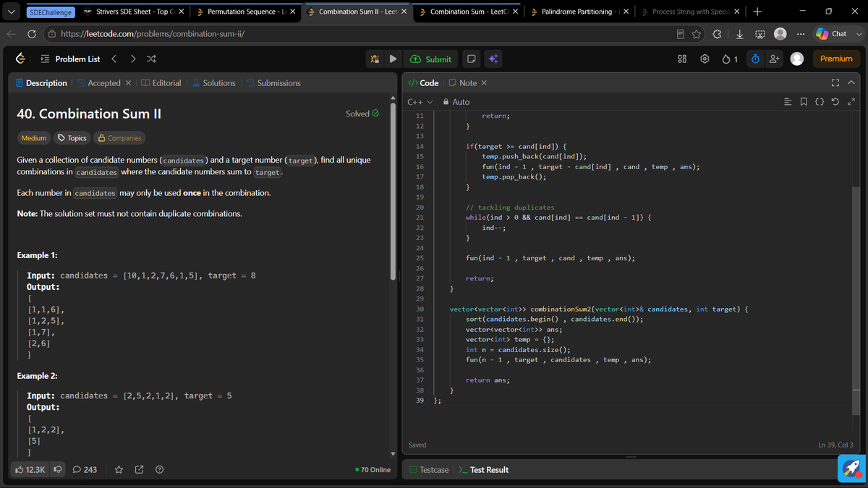Open a new browser tab

point(757,12)
